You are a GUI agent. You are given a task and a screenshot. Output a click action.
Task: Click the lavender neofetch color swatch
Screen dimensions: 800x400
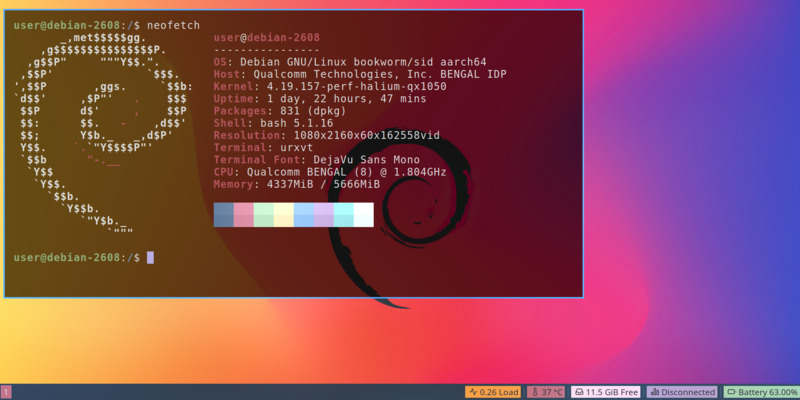323,215
